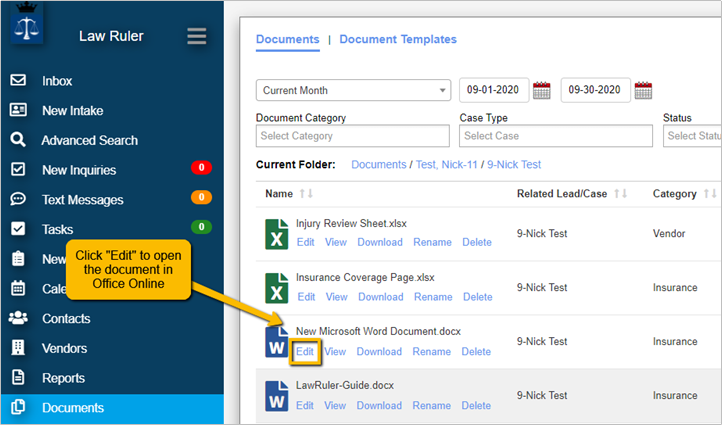Screen dimensions: 722x425
Task: Click the Excel icon for Injury Review Sheet.xlsx
Action: pos(276,234)
